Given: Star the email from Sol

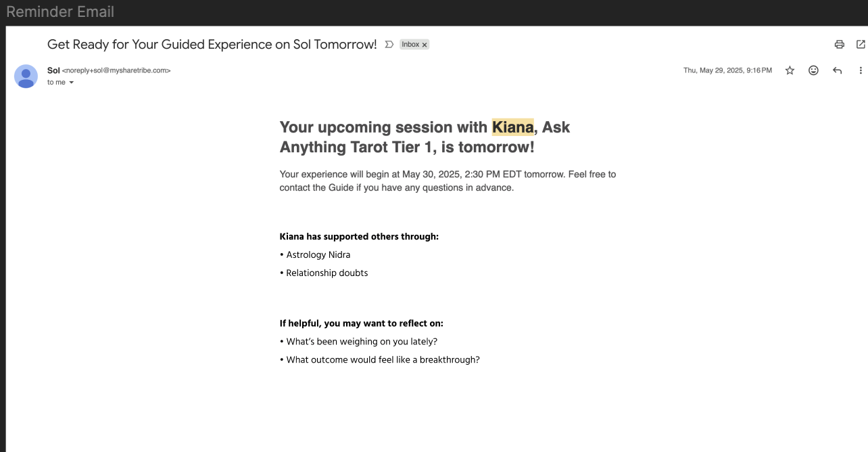Looking at the screenshot, I should click(x=790, y=70).
